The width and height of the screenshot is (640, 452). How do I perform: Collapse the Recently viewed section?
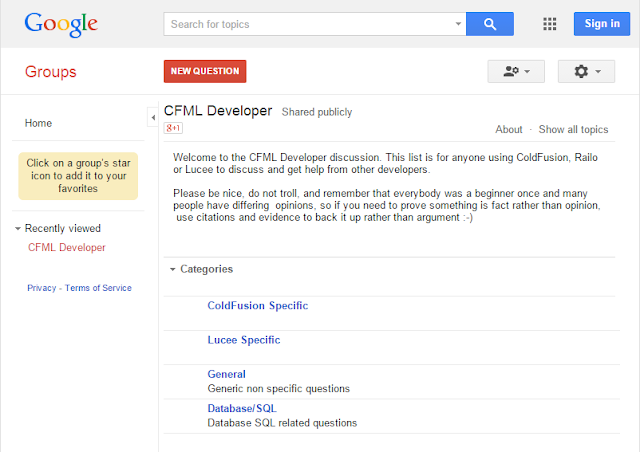coord(18,229)
